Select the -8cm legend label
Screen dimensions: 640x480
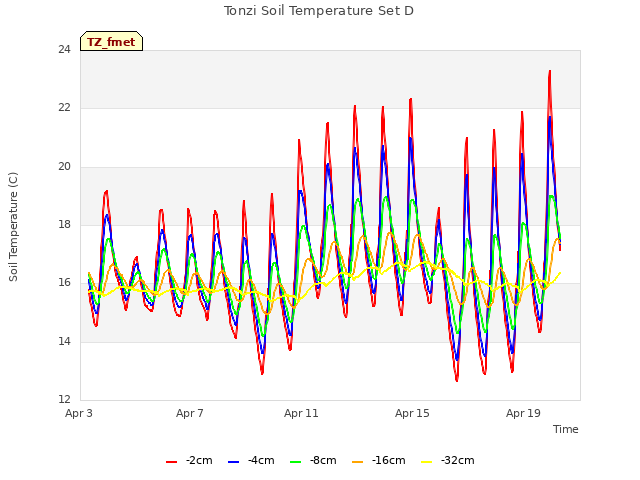(x=323, y=460)
